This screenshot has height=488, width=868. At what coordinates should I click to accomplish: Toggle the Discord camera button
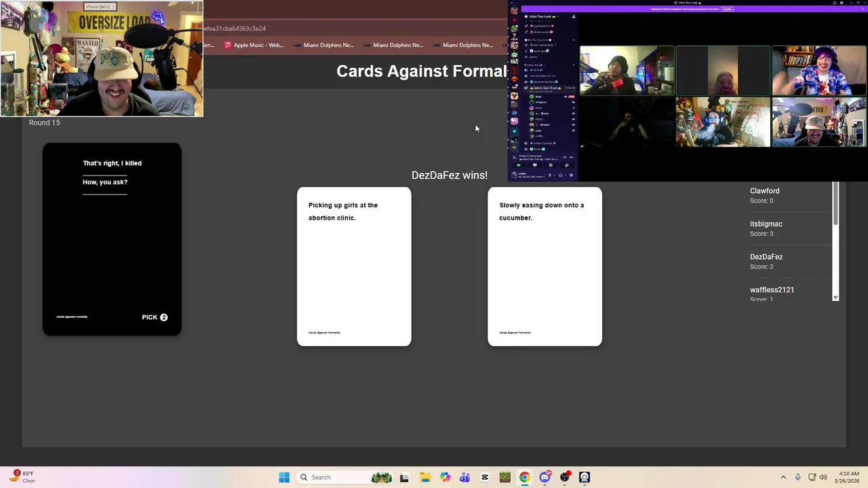click(x=519, y=165)
